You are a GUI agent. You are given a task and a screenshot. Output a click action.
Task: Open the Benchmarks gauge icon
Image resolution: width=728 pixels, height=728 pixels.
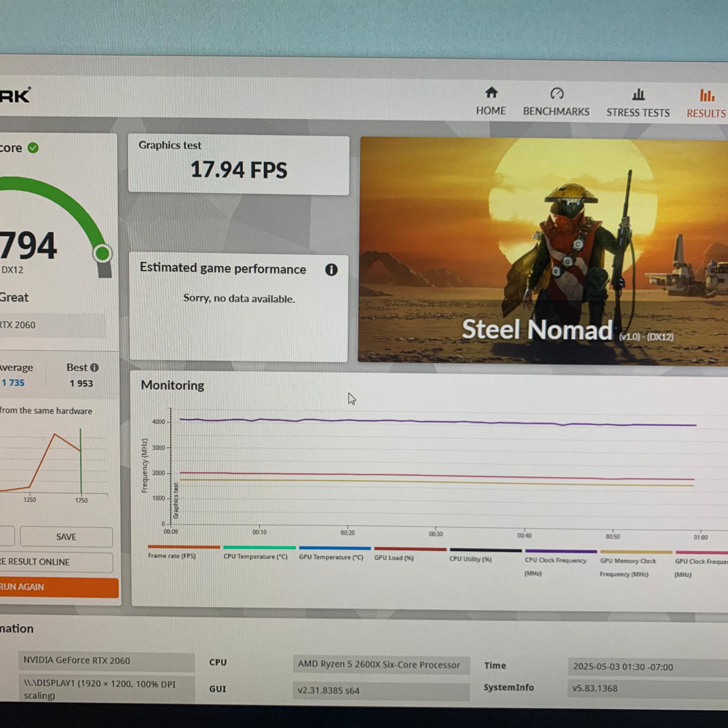point(557,93)
